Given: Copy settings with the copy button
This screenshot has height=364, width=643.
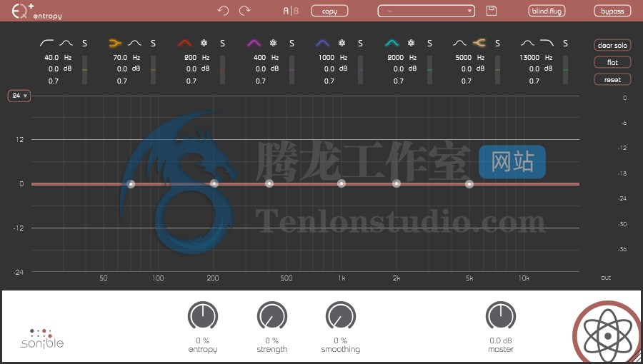Looking at the screenshot, I should point(329,11).
